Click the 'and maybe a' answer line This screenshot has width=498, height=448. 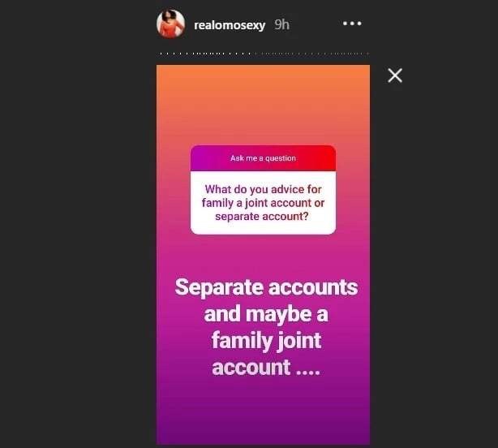tap(266, 314)
